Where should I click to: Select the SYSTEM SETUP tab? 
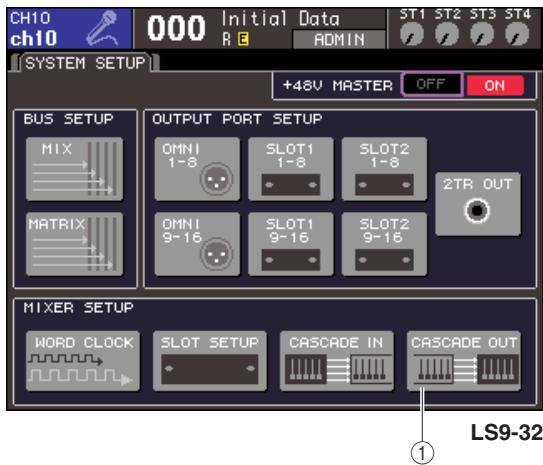(x=85, y=63)
